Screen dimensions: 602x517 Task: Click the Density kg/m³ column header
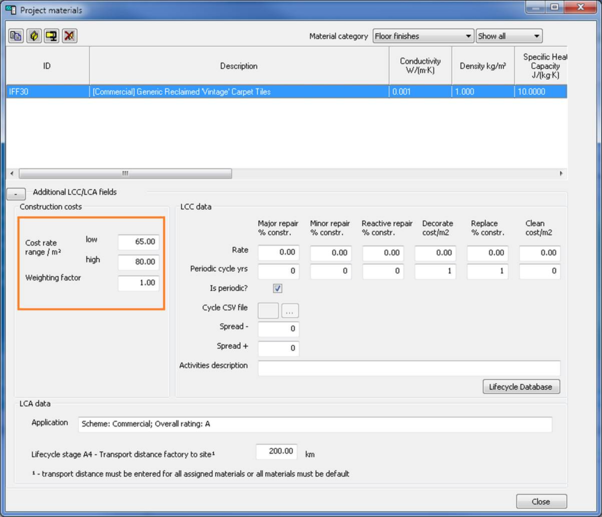click(483, 66)
